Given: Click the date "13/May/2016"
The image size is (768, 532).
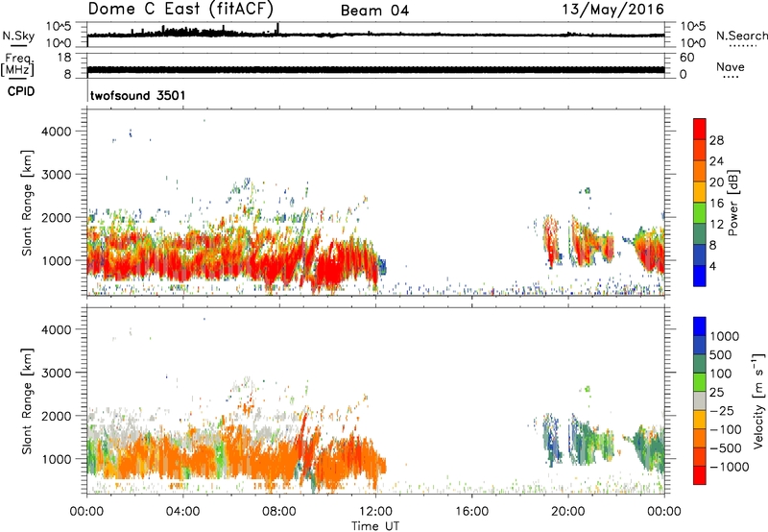Looking at the screenshot, I should [x=612, y=10].
